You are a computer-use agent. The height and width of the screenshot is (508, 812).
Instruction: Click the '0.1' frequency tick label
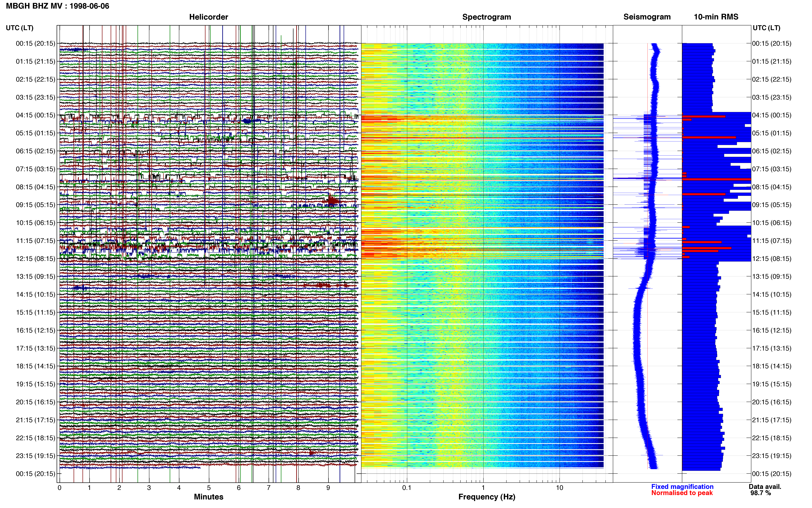[x=407, y=488]
